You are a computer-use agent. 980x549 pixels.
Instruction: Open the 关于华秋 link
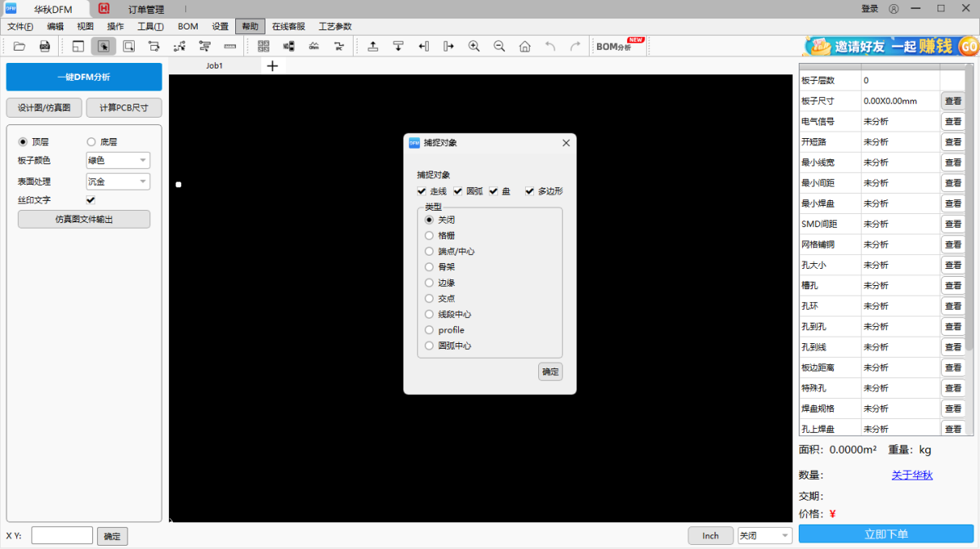[x=911, y=475]
